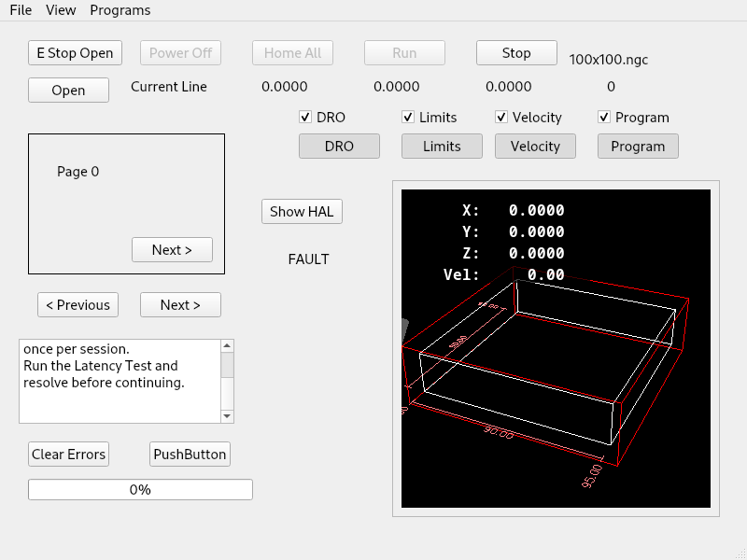Go to the previous page
Screen dimensions: 747x560
[78, 305]
